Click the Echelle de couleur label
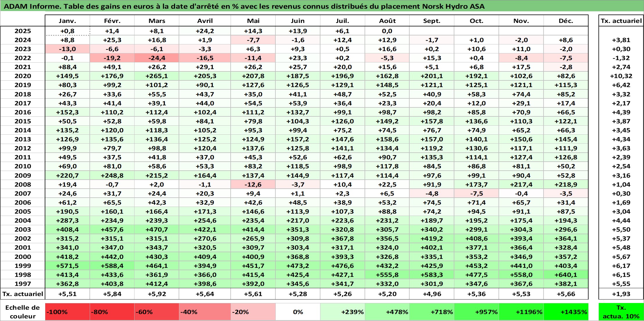Screen dimensions: 644x321 (x=23, y=312)
